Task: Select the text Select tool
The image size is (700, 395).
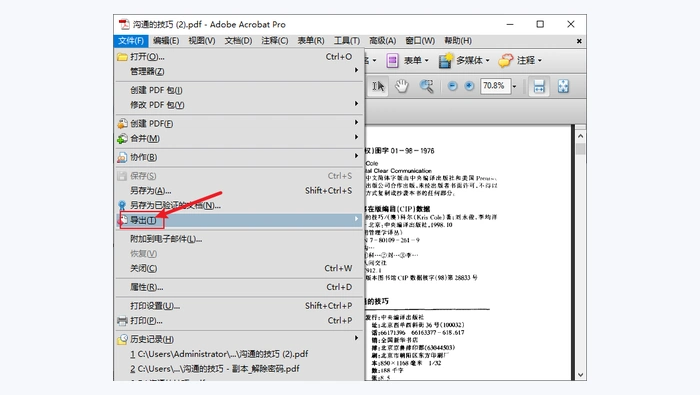Action: pos(378,86)
